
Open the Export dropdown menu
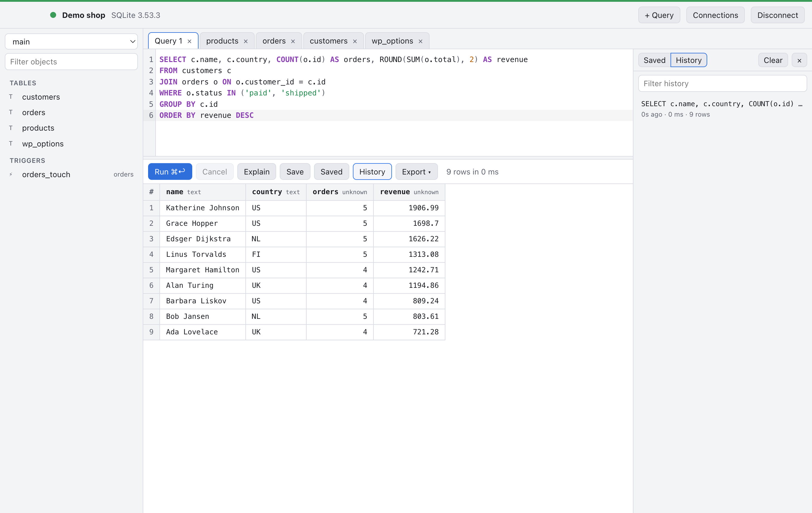coord(416,172)
